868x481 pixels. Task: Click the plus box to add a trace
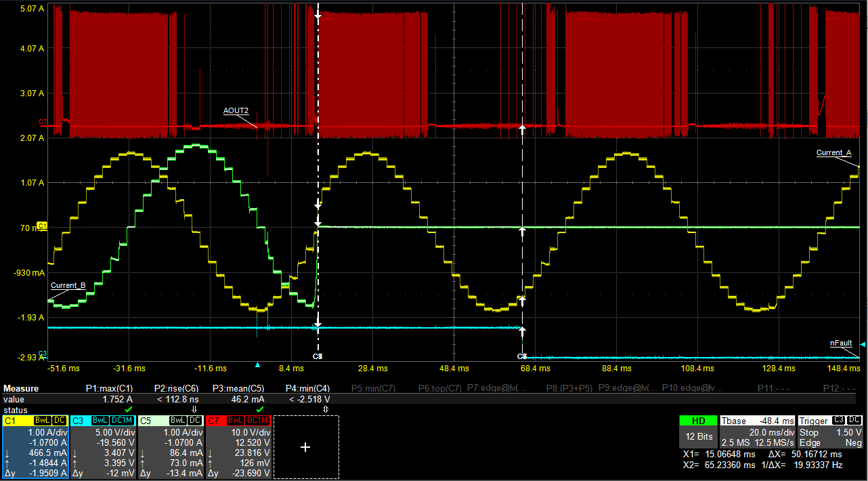[305, 447]
